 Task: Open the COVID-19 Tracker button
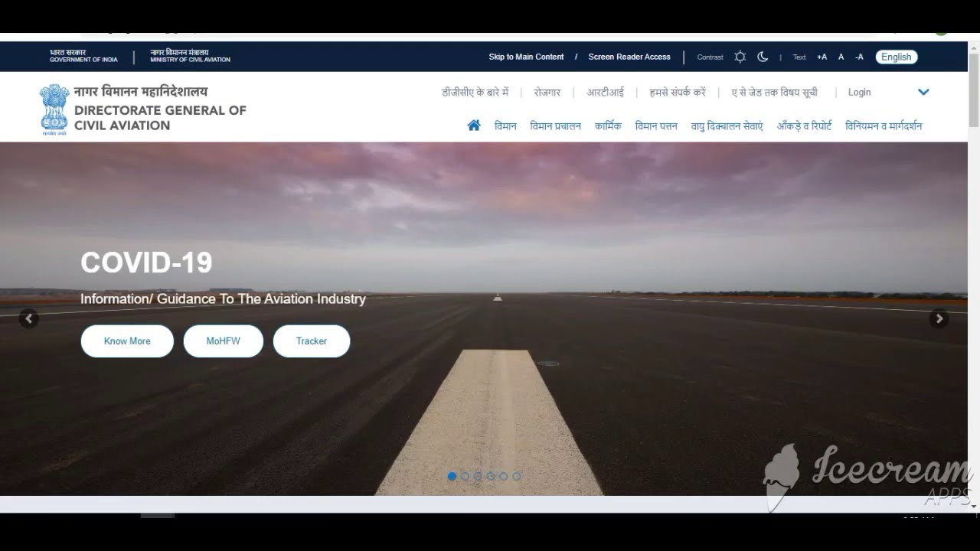click(312, 341)
